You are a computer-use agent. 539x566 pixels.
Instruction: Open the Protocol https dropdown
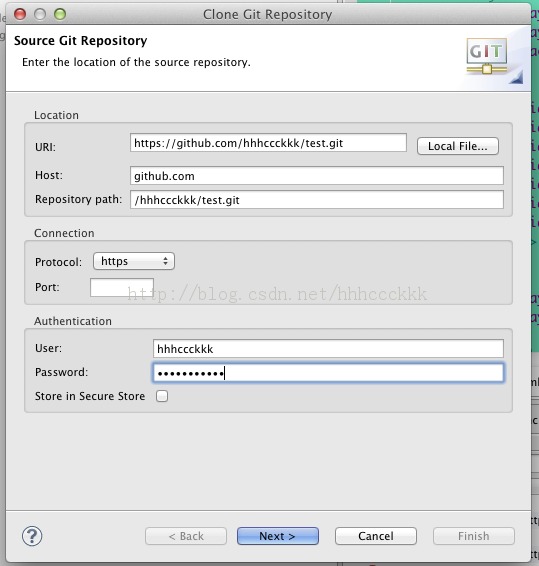pyautogui.click(x=134, y=261)
